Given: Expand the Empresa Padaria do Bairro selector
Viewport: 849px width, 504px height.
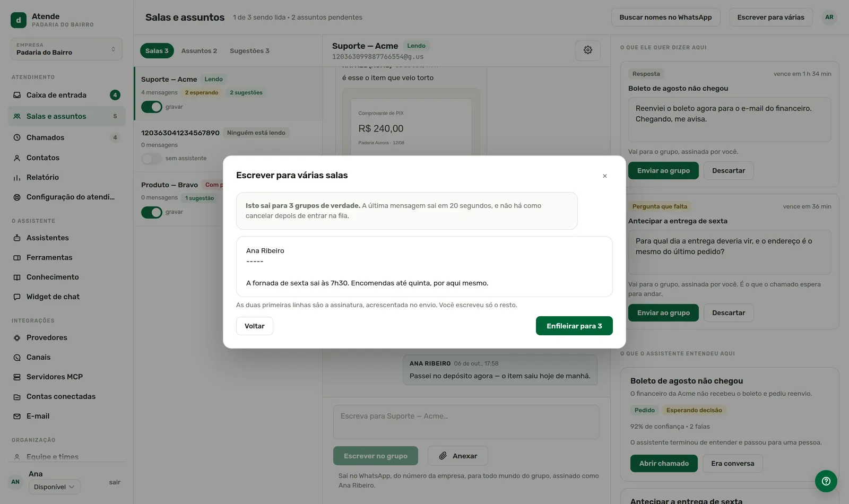Looking at the screenshot, I should pyautogui.click(x=66, y=49).
